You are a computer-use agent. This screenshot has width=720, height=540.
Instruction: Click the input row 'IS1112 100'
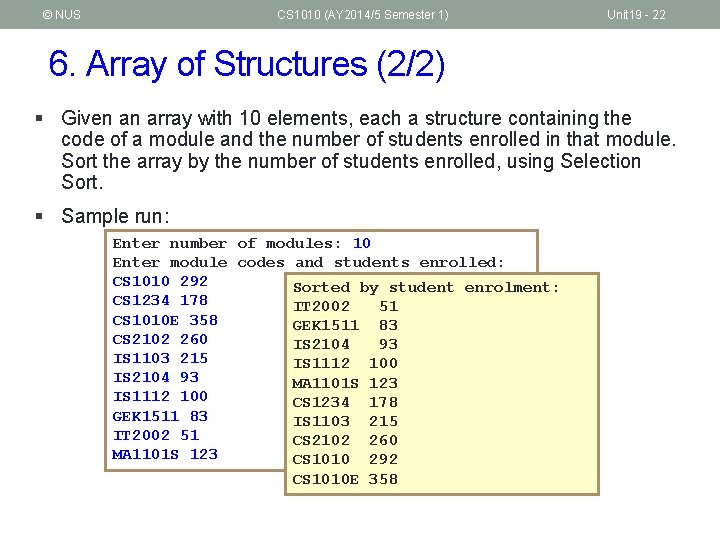click(160, 396)
